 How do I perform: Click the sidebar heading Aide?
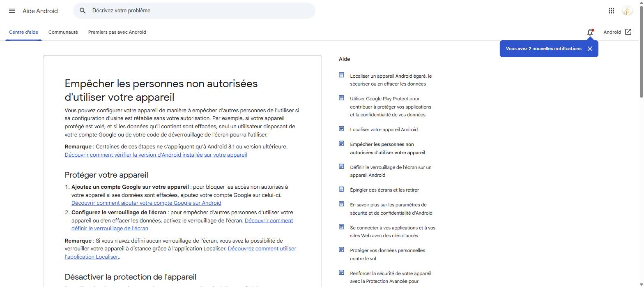344,59
